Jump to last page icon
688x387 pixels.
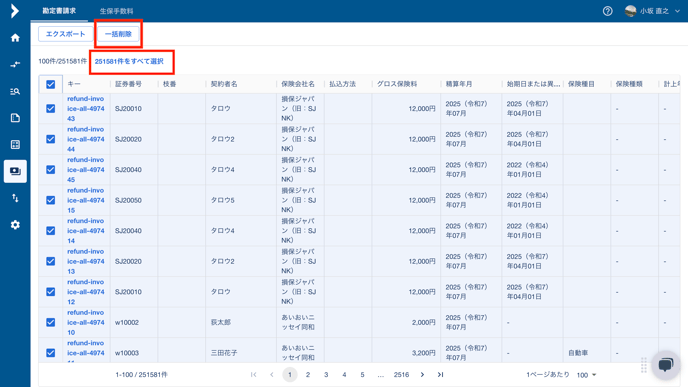tap(440, 374)
